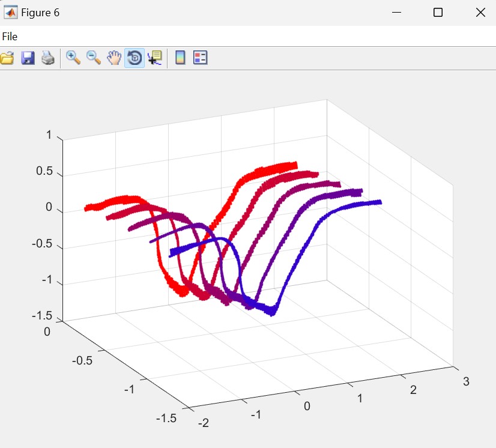The width and height of the screenshot is (496, 448).
Task: Toggle the legend with the Insert Legend icon
Action: (x=200, y=58)
